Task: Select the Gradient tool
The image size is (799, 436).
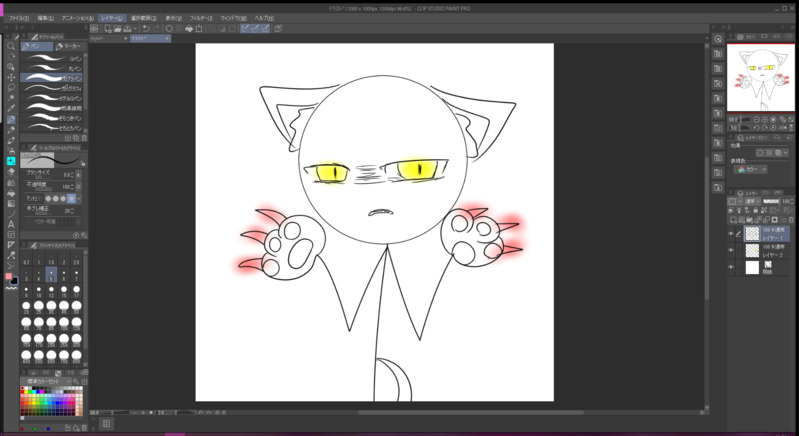Action: pos(11,203)
